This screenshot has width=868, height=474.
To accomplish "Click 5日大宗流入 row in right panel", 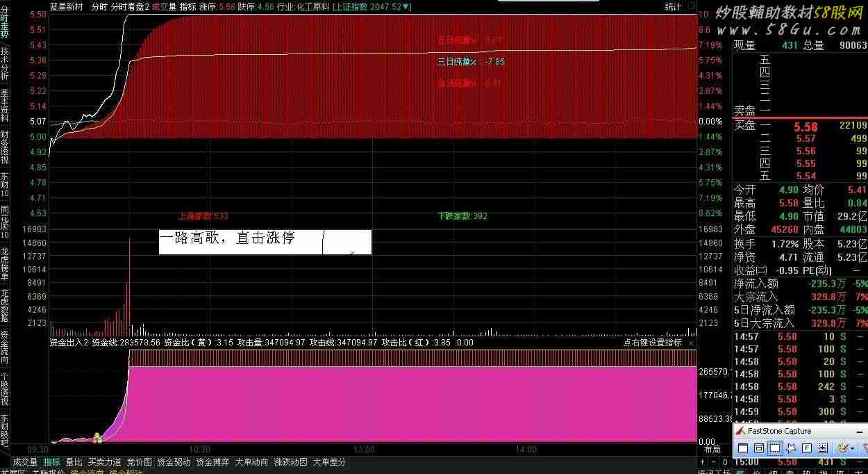I will point(800,323).
